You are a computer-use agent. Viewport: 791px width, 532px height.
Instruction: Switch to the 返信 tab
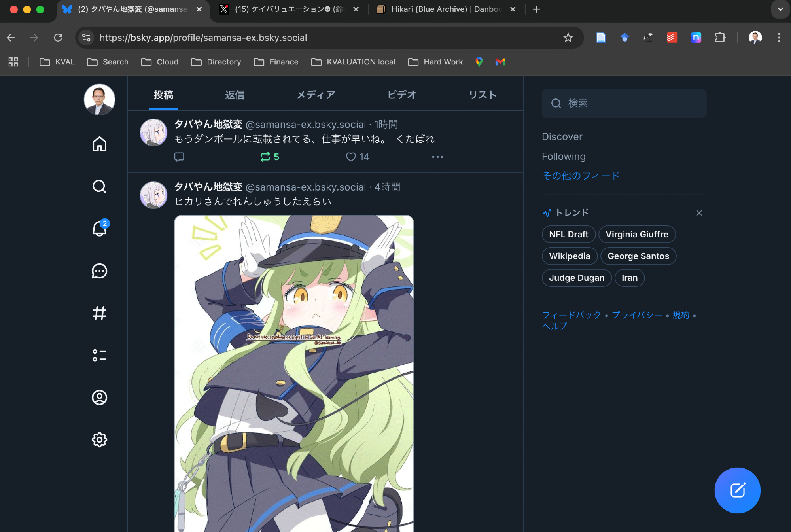pos(235,95)
